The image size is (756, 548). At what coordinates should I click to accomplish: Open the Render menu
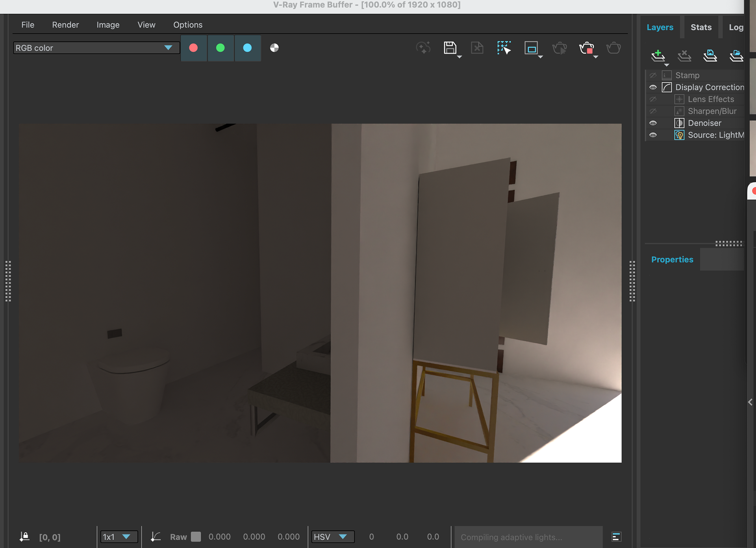tap(65, 25)
